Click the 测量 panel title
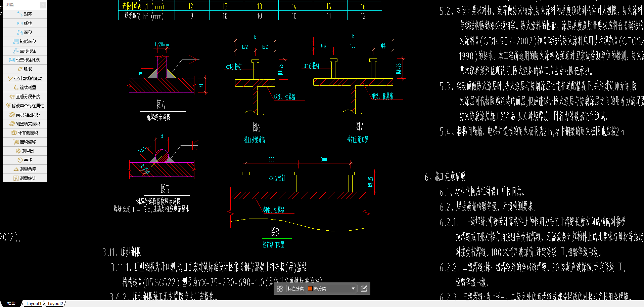 tap(10, 5)
